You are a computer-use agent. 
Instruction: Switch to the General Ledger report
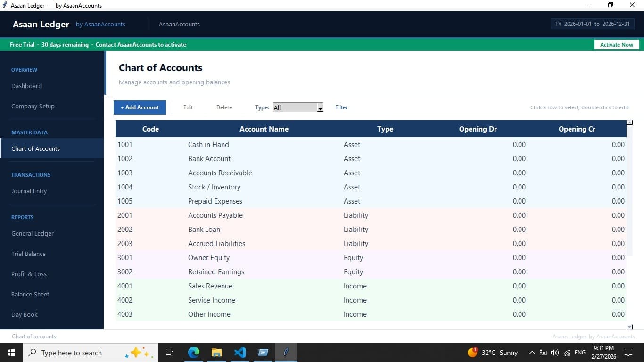[x=32, y=233]
